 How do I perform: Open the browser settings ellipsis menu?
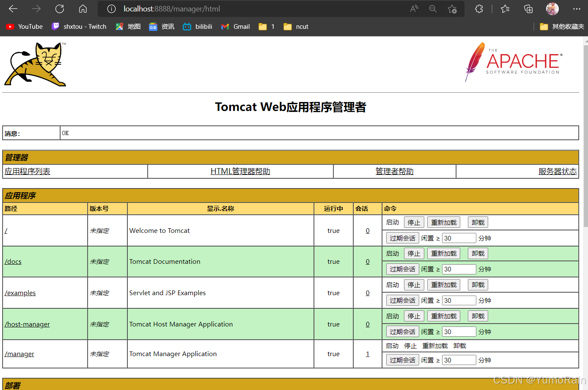tap(577, 9)
